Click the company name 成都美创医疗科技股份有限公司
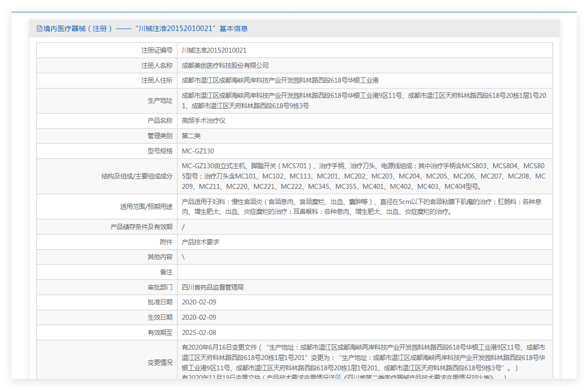 point(225,65)
